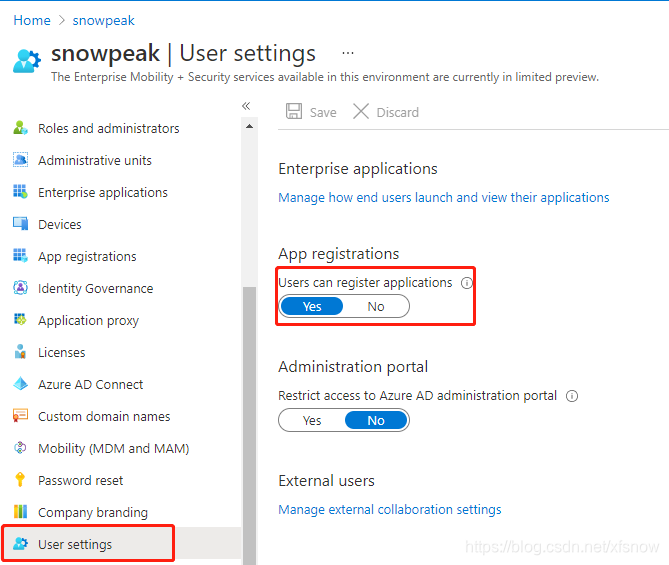Click info icon beside Users can register applications
The height and width of the screenshot is (565, 669).
pyautogui.click(x=467, y=283)
